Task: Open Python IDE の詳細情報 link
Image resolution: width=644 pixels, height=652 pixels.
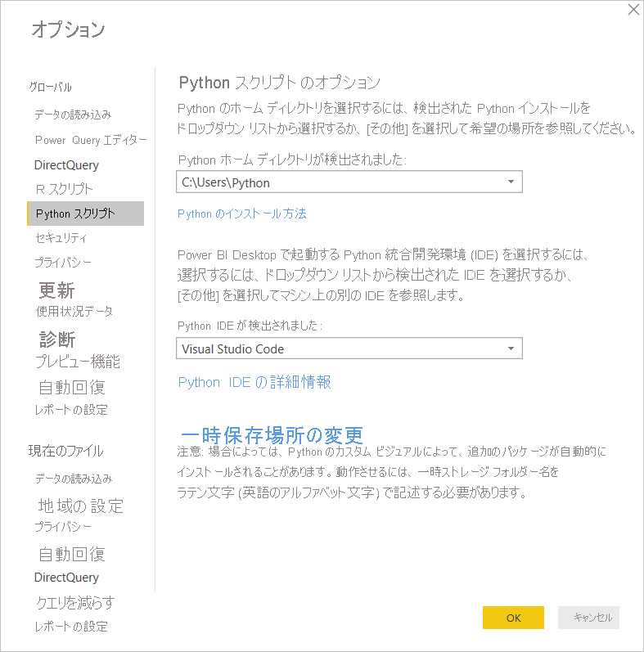Action: pos(254,382)
